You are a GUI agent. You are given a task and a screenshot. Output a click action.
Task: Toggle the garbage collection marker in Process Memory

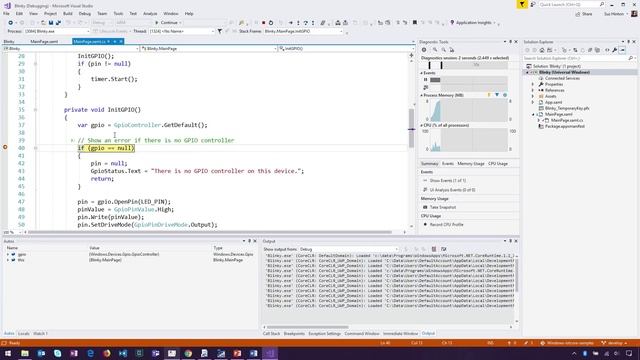pyautogui.click(x=489, y=95)
